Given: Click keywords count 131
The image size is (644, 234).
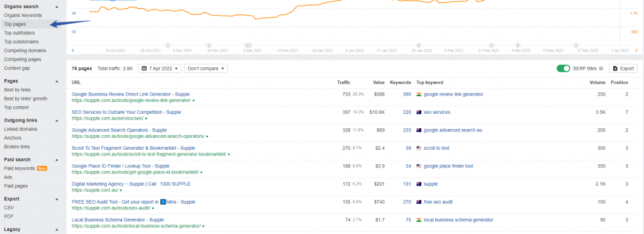Looking at the screenshot, I should coord(407,184).
